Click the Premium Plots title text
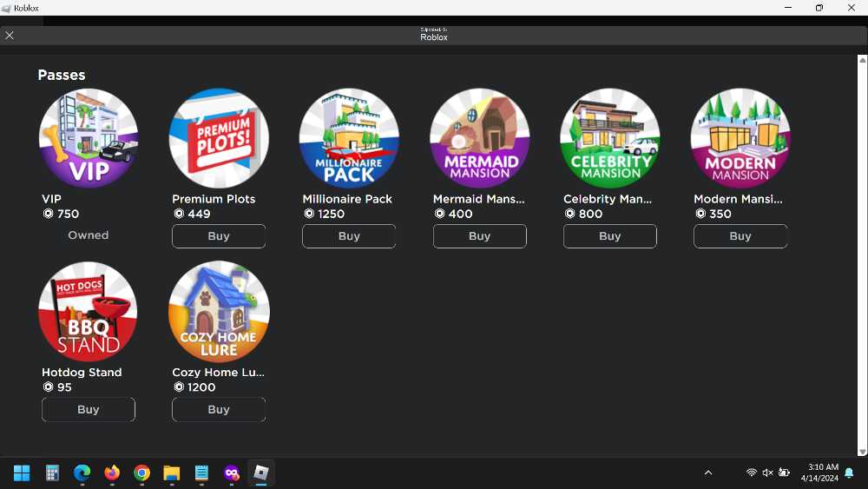Image resolution: width=868 pixels, height=489 pixels. pyautogui.click(x=214, y=199)
